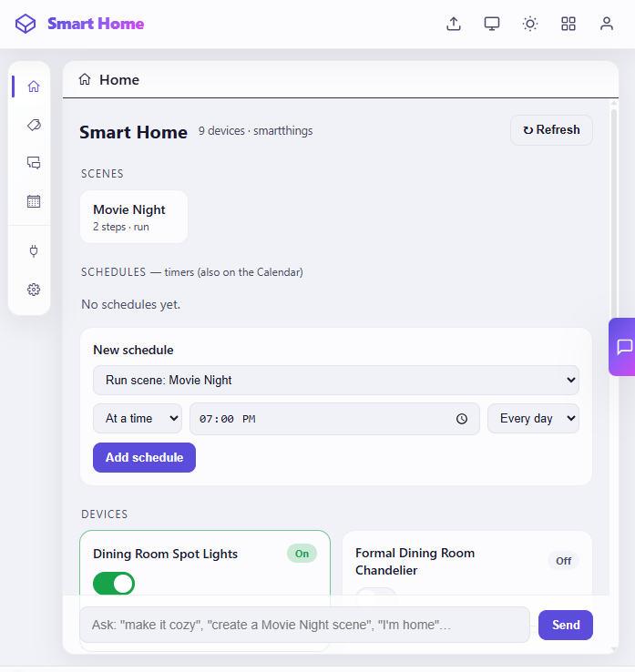This screenshot has height=672, width=635.
Task: Click the New schedule heading
Action: [133, 351]
